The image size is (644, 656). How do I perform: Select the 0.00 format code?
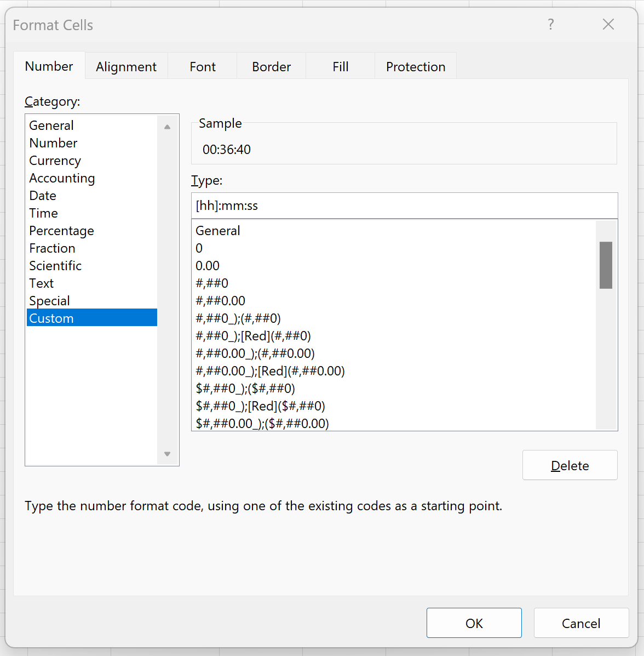tap(394, 266)
